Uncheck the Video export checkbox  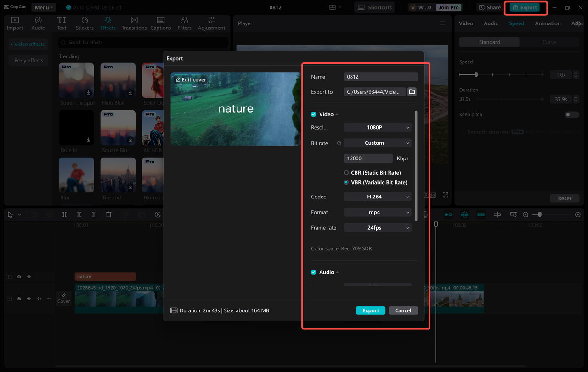click(x=313, y=114)
